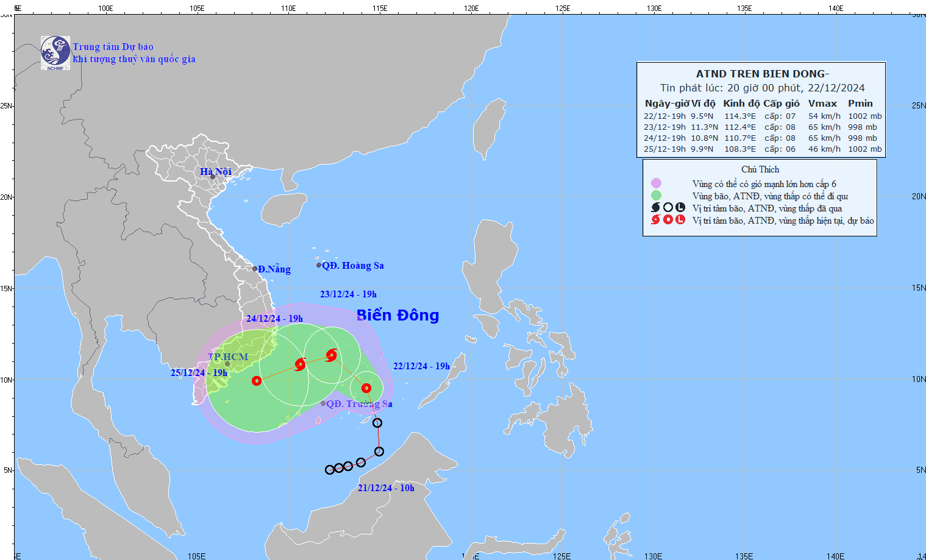Select the red storm symbol forecast for 24/12
This screenshot has height=560, width=926.
(300, 364)
